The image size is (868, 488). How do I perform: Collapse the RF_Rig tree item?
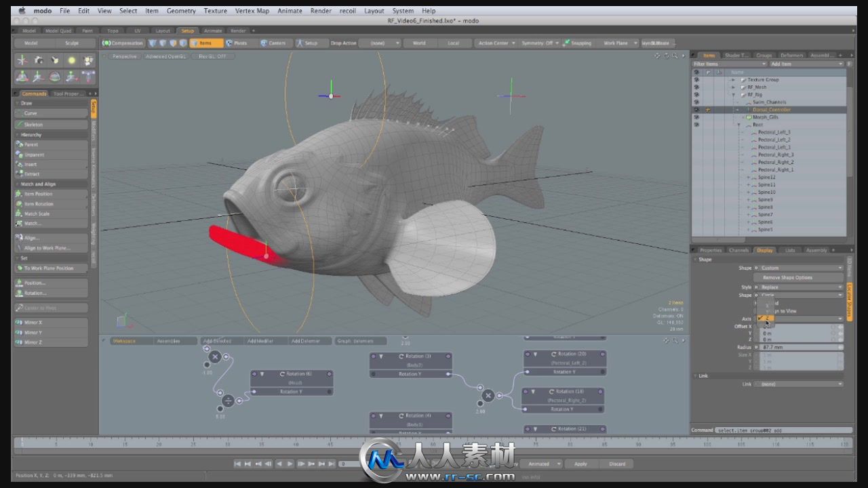point(734,94)
